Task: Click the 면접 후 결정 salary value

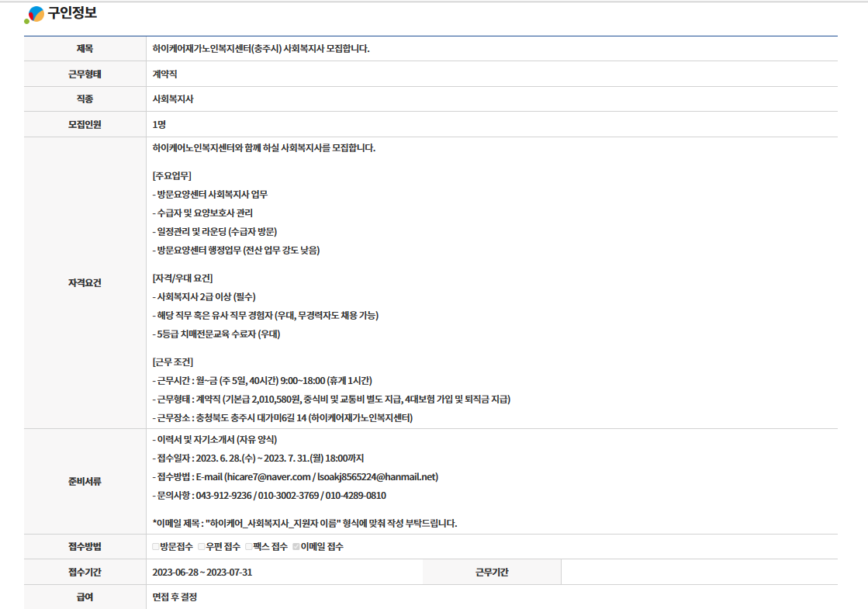Action: [x=175, y=597]
